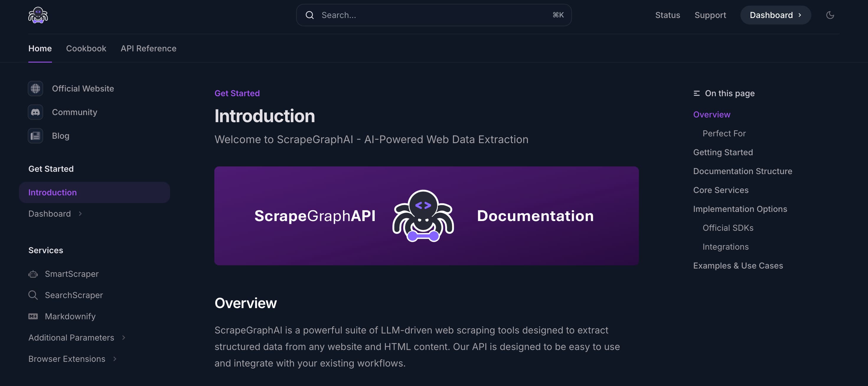Image resolution: width=868 pixels, height=386 pixels.
Task: Open the Markdownify service page
Action: (x=70, y=316)
